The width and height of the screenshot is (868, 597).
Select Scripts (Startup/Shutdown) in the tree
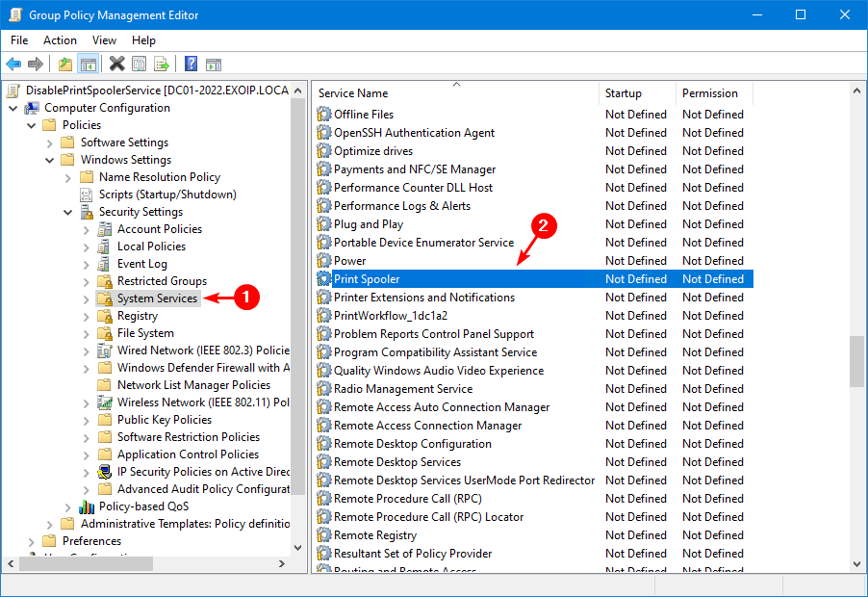(166, 195)
